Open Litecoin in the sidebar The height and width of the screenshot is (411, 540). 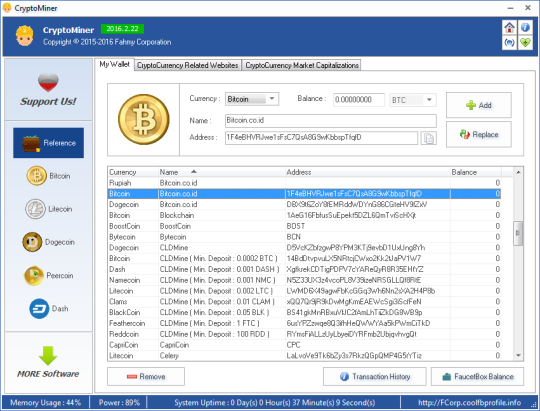pyautogui.click(x=49, y=209)
